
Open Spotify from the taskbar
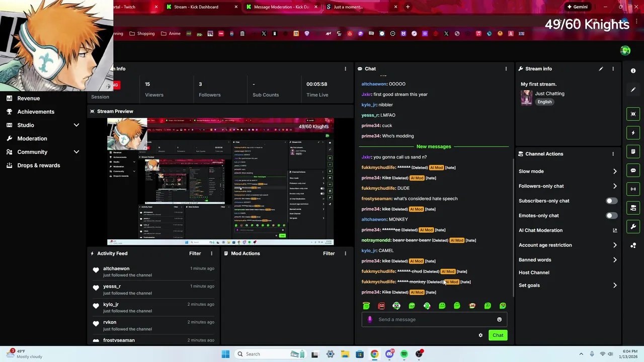pos(404,354)
